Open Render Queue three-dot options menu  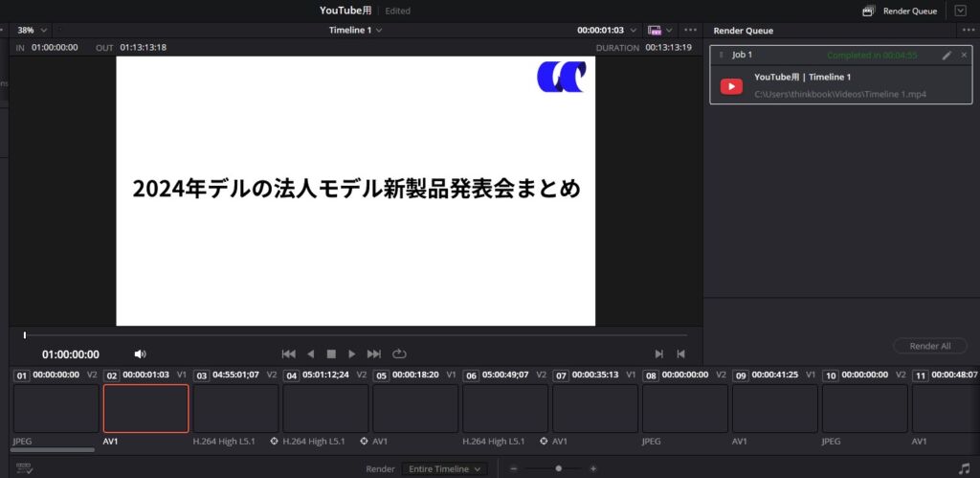[967, 30]
